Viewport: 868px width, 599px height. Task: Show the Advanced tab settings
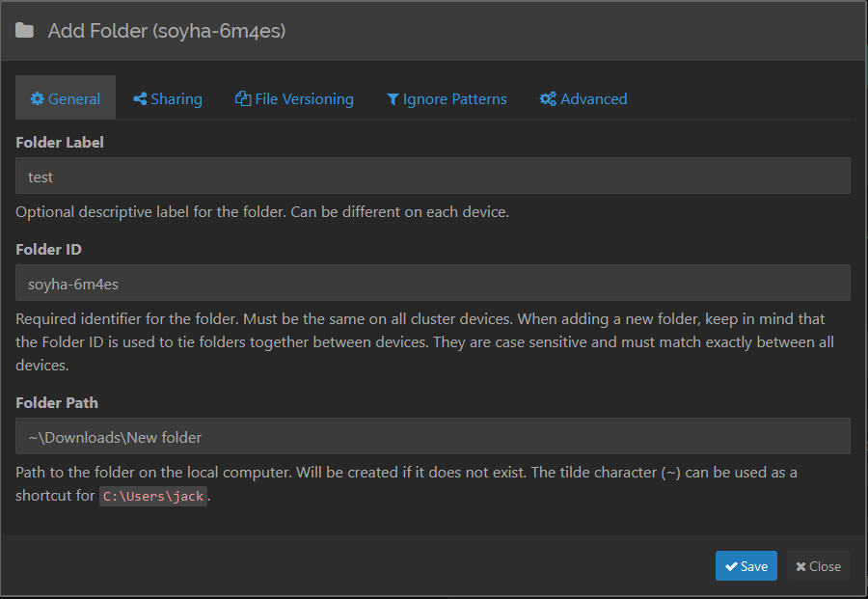pos(583,98)
